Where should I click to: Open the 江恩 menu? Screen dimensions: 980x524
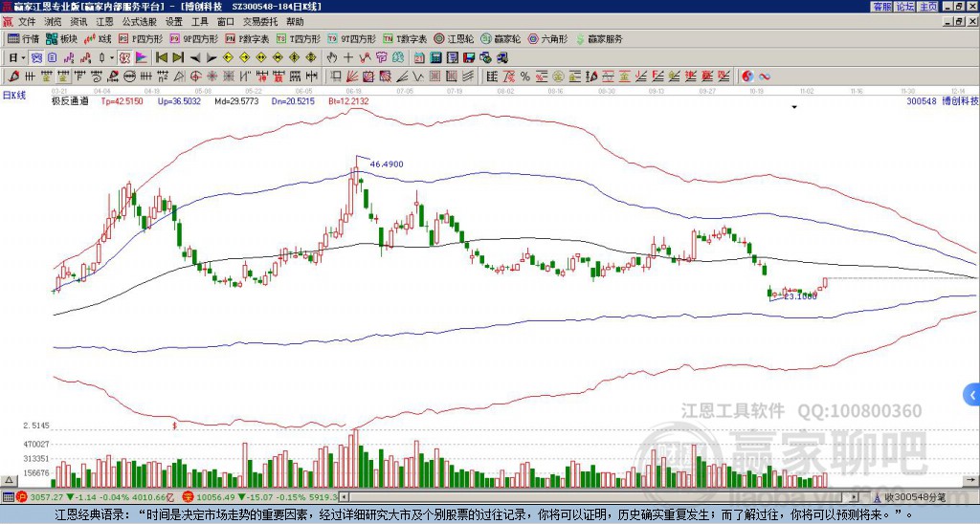pos(104,22)
